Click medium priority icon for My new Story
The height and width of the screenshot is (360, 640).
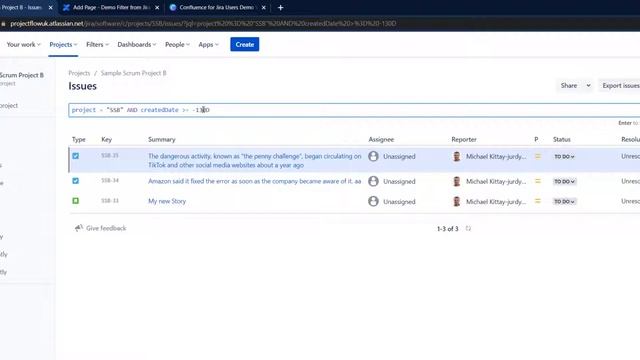(x=538, y=201)
